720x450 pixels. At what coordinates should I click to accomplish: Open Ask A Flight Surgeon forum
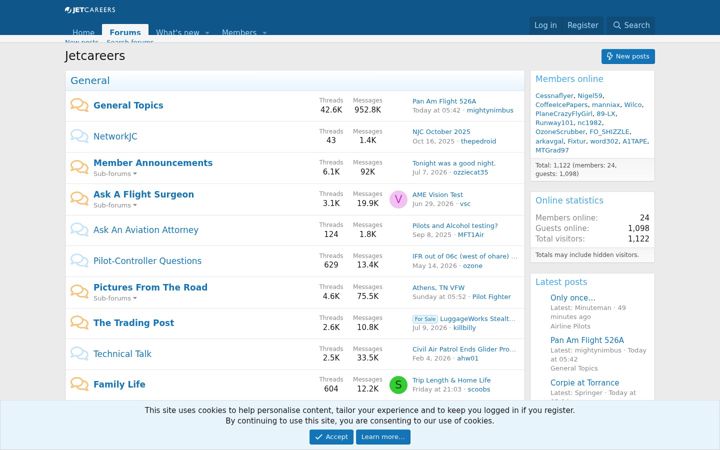click(143, 194)
